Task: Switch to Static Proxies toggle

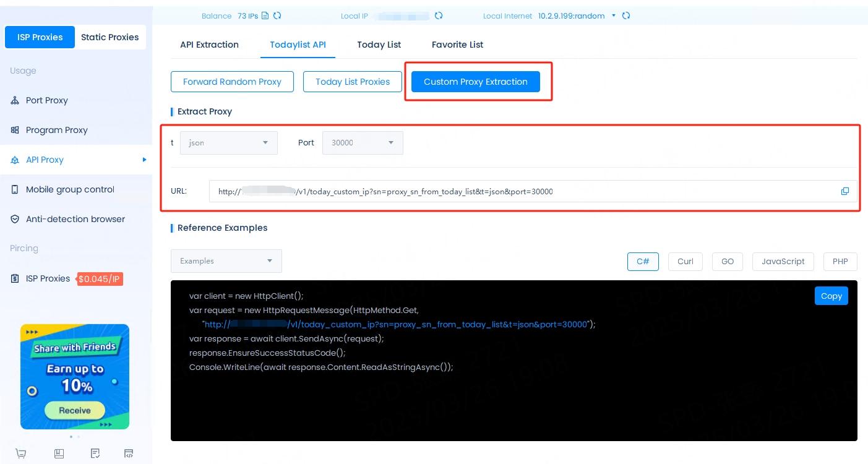Action: coord(110,37)
